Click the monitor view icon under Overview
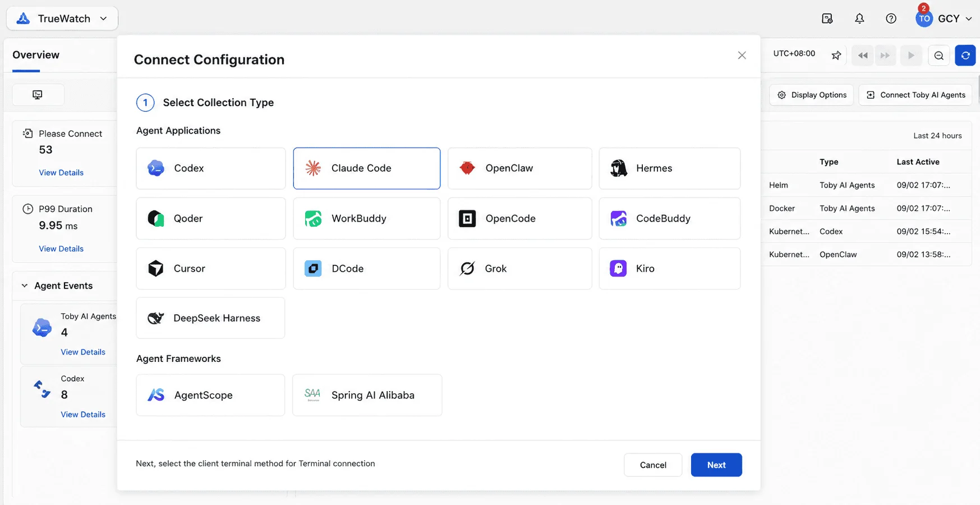Screen dimensions: 980x505 tap(38, 95)
